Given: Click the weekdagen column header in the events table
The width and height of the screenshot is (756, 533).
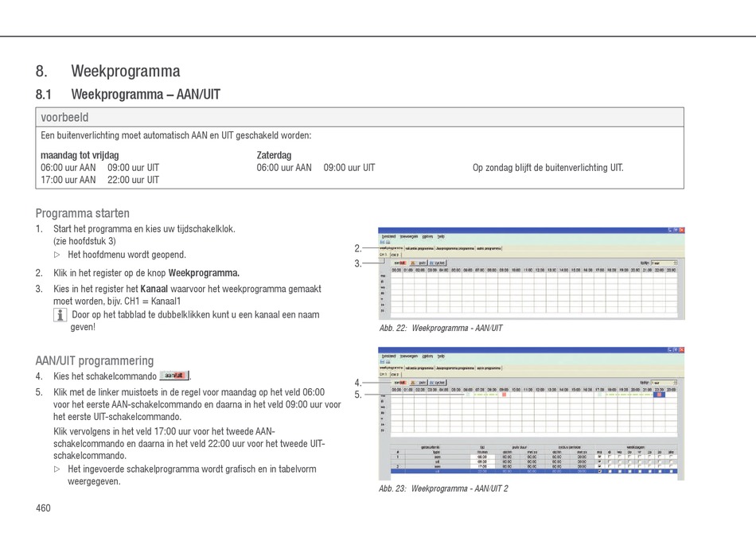Looking at the screenshot, I should pos(636,447).
